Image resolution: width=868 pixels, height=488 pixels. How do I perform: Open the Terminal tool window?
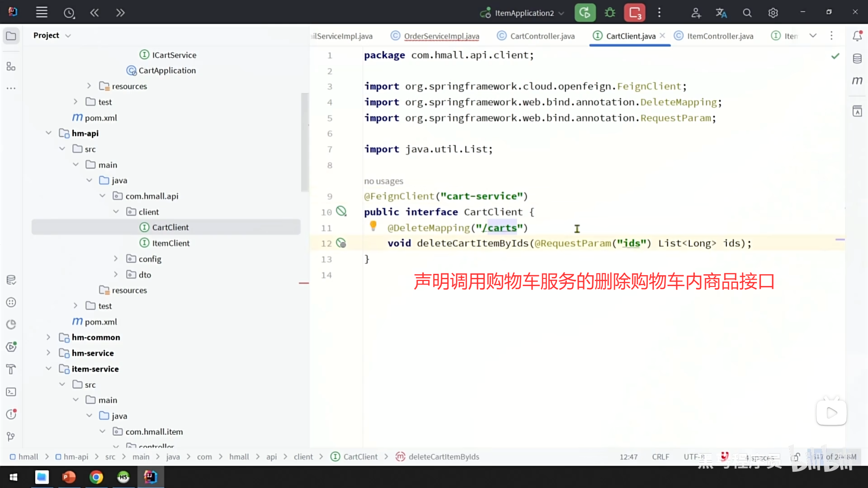tap(11, 392)
